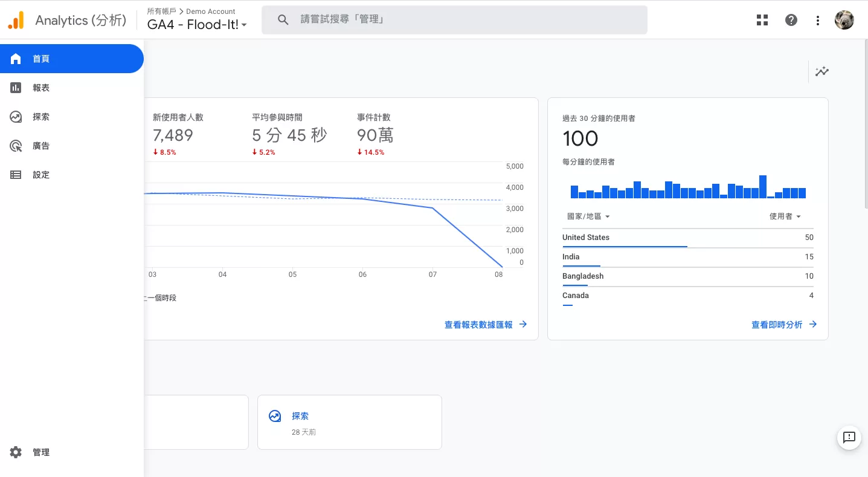Click the India row

click(x=688, y=257)
